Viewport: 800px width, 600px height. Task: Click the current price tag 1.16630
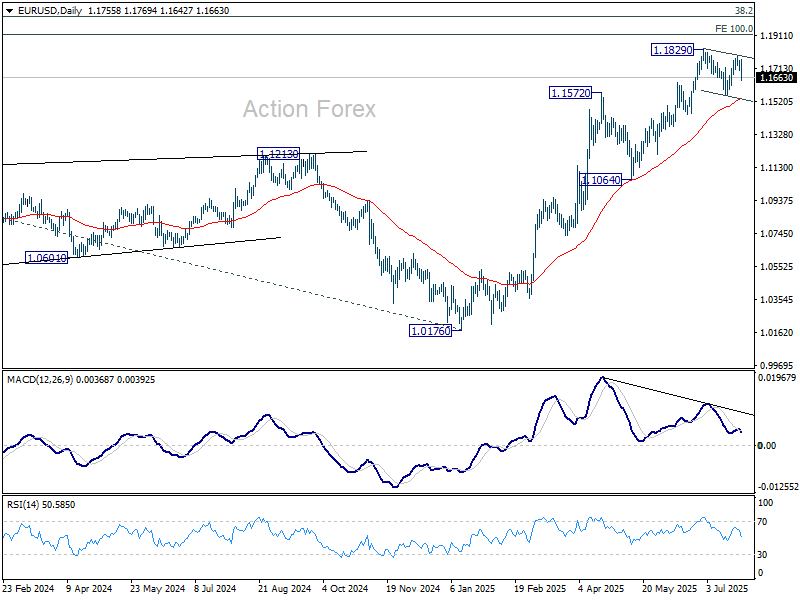click(777, 78)
